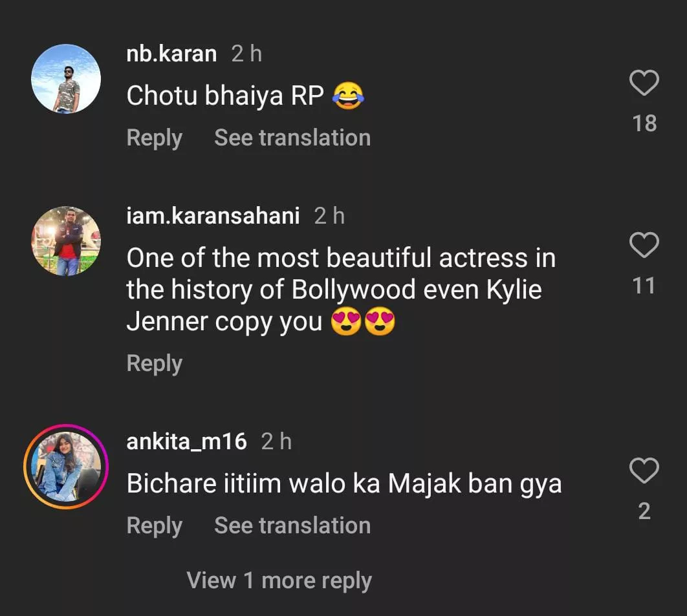Image resolution: width=687 pixels, height=616 pixels.
Task: Open the ankita_m16 username link
Action: [x=186, y=441]
